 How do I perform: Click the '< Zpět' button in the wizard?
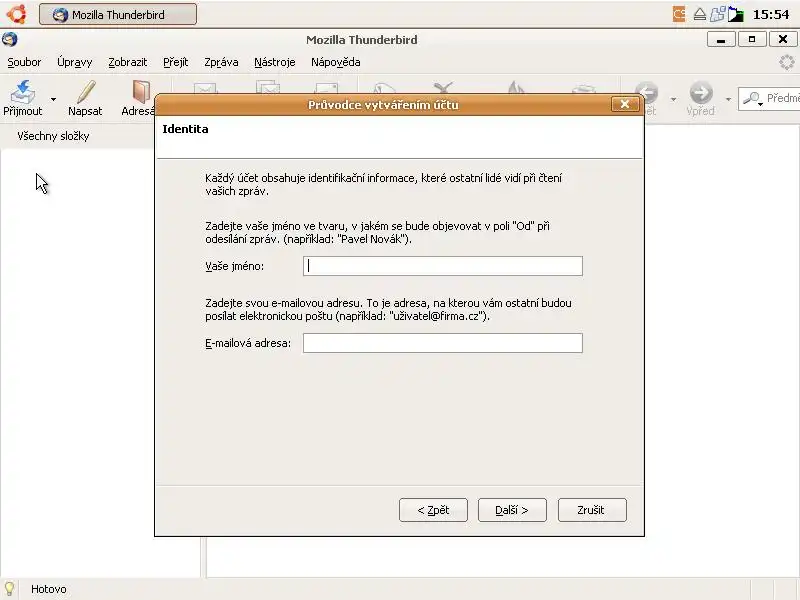433,510
